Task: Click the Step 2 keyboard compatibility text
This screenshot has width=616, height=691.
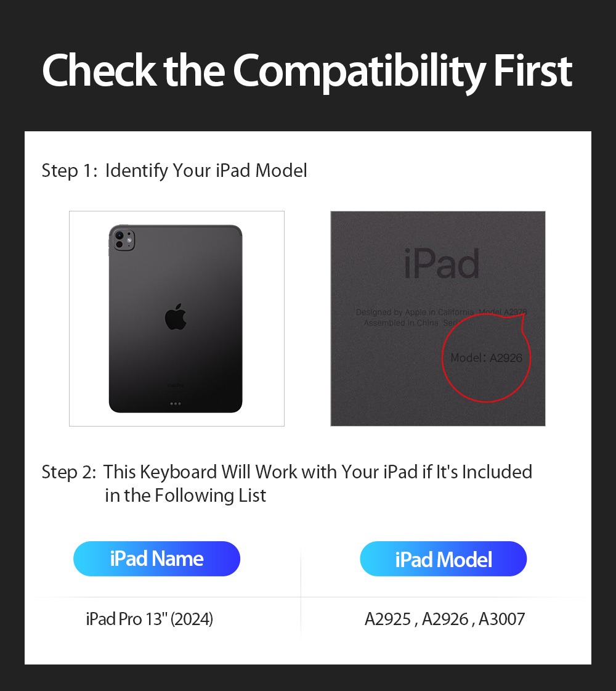Action: [x=287, y=483]
